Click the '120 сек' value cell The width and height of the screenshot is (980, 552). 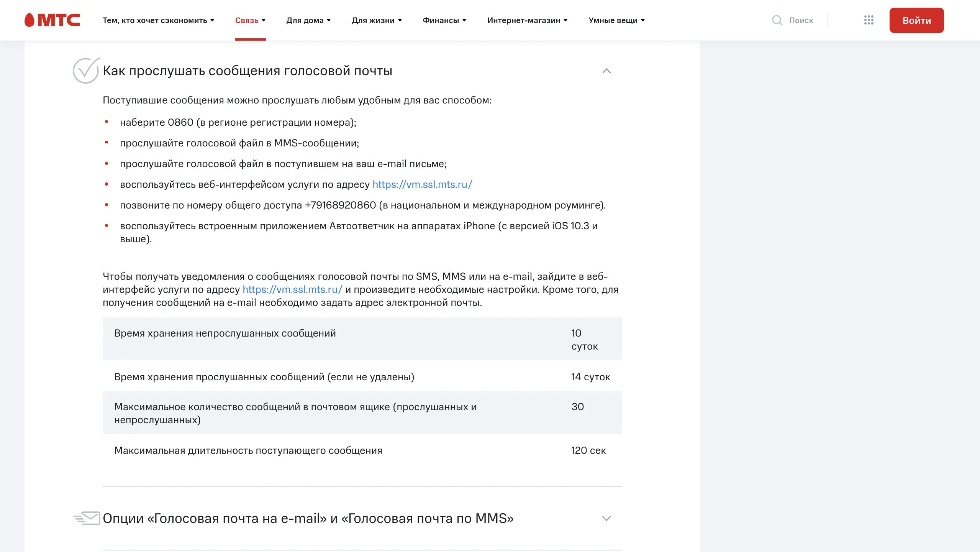pos(588,450)
